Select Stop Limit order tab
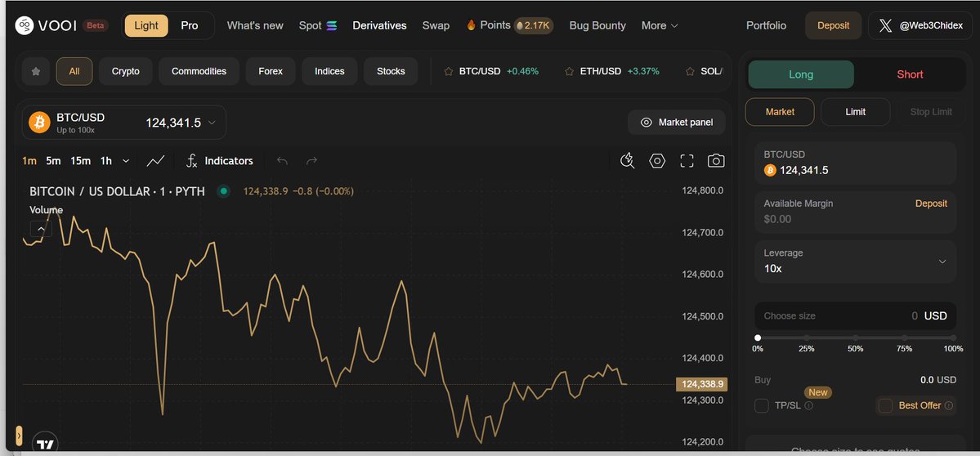980x456 pixels. (931, 112)
